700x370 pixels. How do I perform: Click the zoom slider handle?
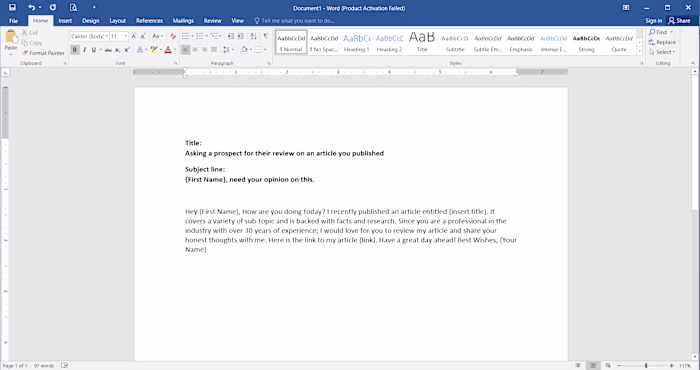[x=646, y=366]
